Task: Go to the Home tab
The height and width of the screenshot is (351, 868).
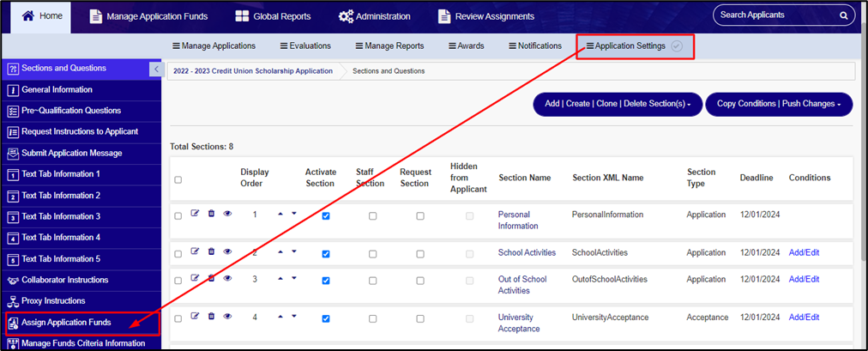Action: 42,16
